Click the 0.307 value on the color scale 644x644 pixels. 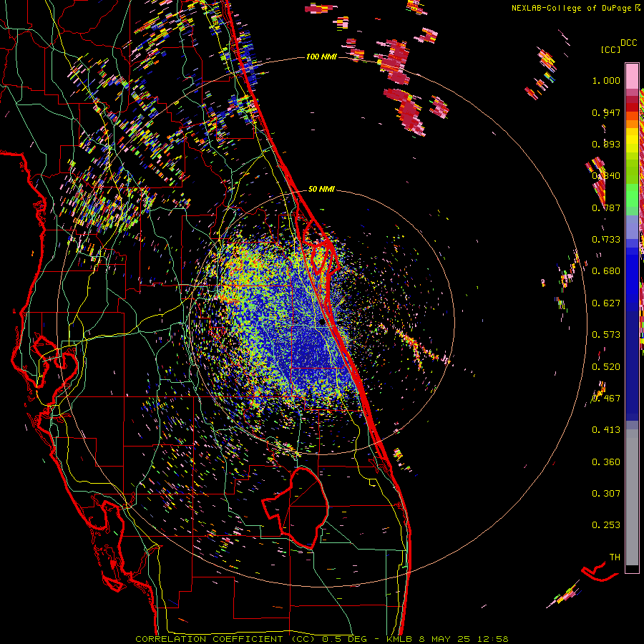606,494
